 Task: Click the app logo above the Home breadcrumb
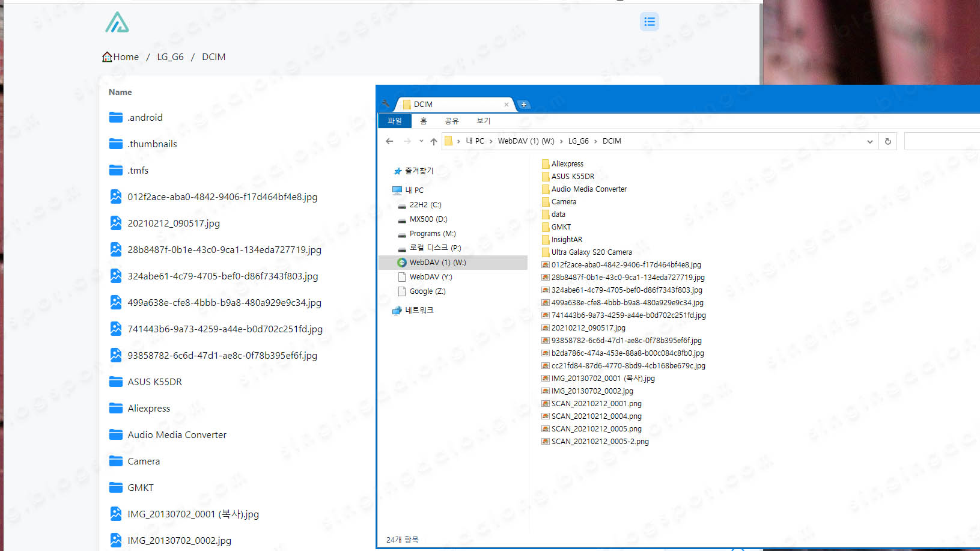pos(117,22)
